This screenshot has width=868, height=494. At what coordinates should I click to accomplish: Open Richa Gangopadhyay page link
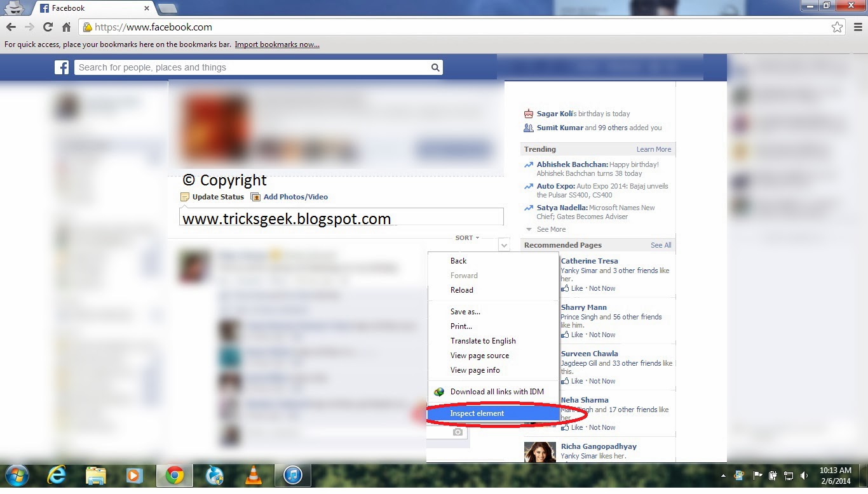point(599,446)
